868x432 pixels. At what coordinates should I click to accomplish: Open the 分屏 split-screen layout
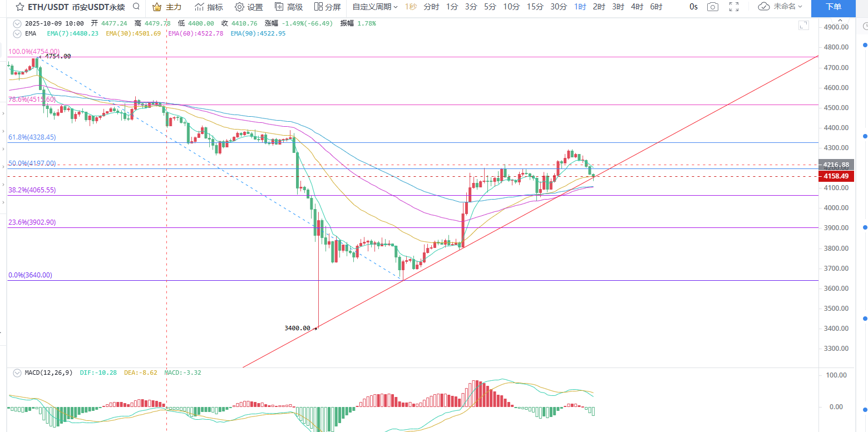point(327,7)
